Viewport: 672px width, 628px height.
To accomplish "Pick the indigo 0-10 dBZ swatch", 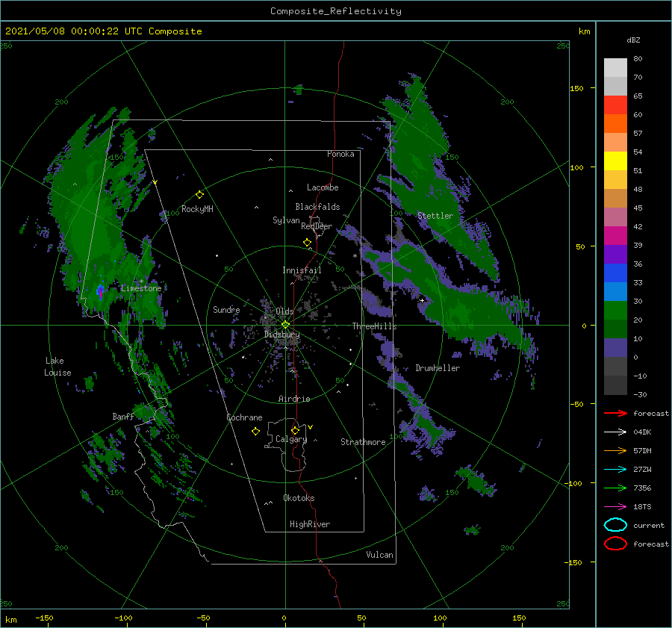I will pos(615,348).
